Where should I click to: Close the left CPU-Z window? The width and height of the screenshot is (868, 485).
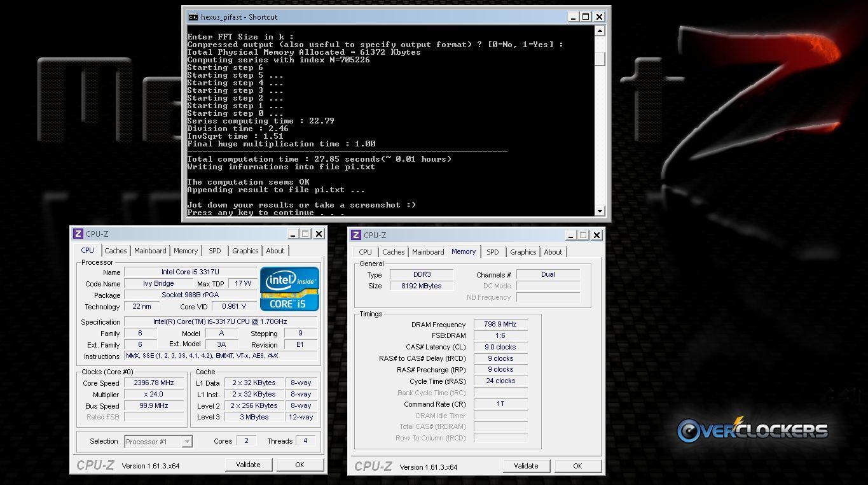click(319, 234)
